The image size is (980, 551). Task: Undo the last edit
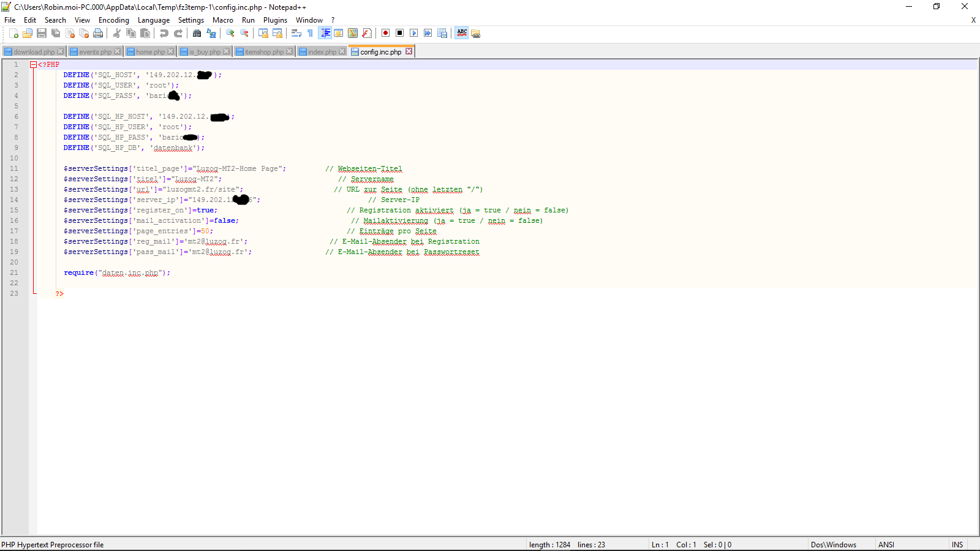[x=164, y=33]
